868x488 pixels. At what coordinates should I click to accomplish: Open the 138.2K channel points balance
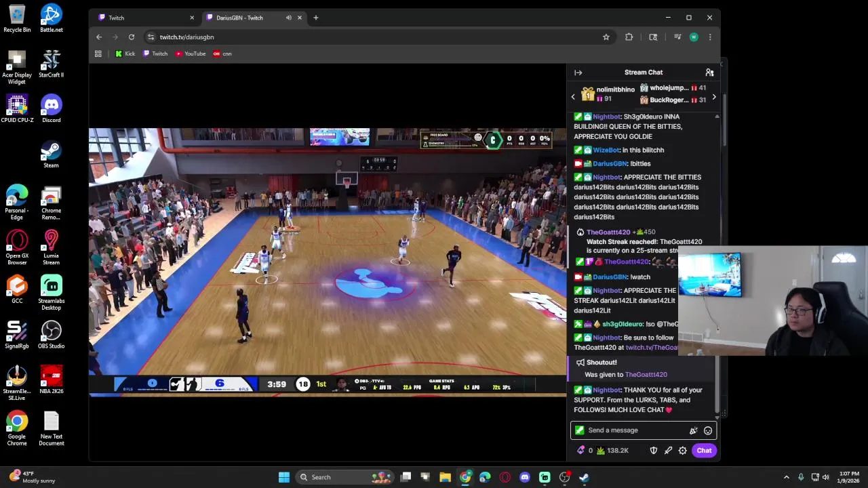point(613,451)
